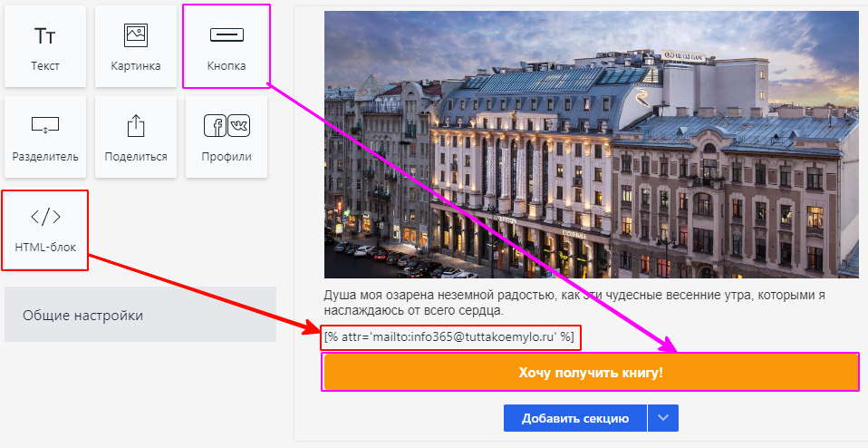Select the Разделитель divider icon
The height and width of the screenshot is (448, 868).
click(x=45, y=124)
